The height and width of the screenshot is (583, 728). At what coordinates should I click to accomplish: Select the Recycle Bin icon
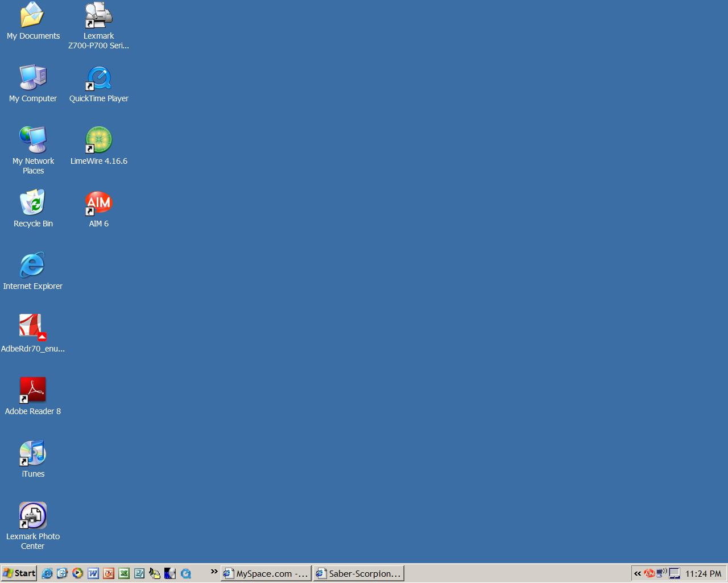(x=33, y=209)
